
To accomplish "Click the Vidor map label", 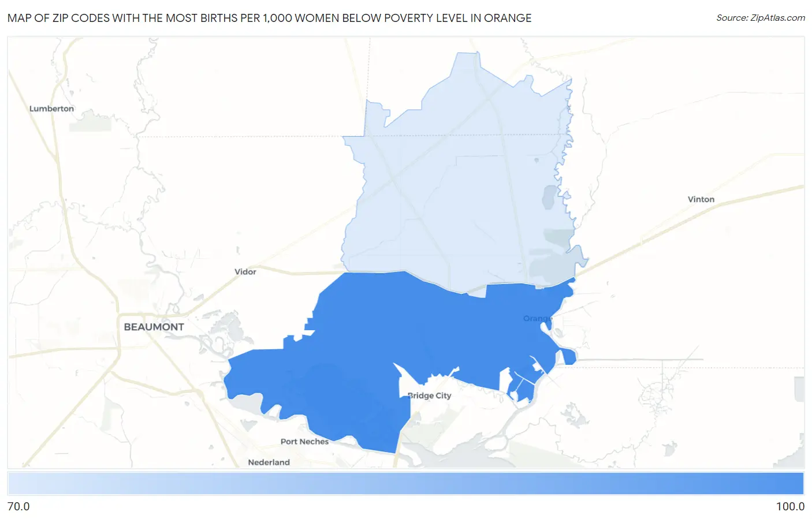I will [x=245, y=271].
